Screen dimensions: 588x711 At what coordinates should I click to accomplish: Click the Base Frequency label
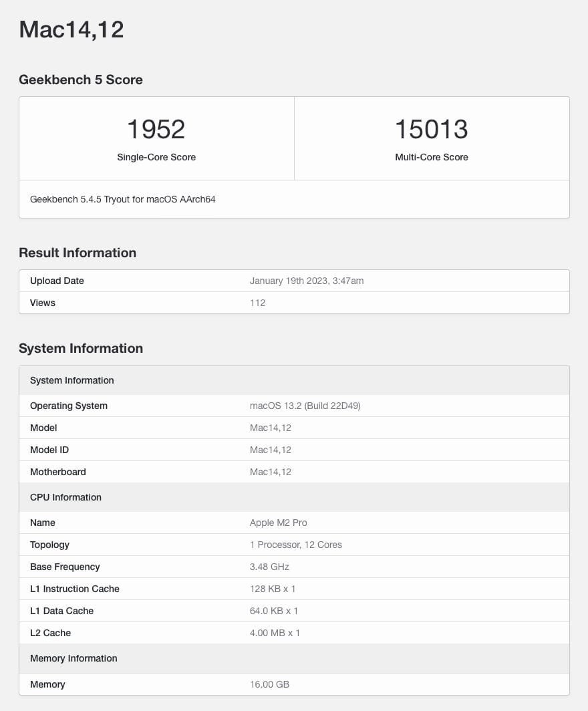click(x=65, y=567)
